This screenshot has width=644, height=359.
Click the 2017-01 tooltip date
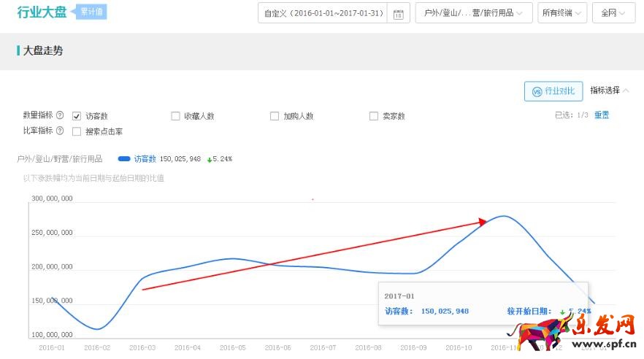point(399,296)
